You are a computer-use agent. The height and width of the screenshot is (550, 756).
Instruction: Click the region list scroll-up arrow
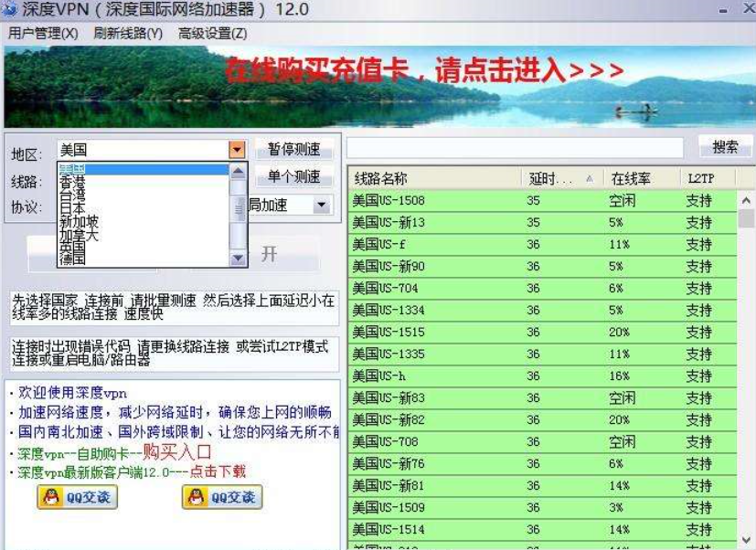click(x=239, y=172)
